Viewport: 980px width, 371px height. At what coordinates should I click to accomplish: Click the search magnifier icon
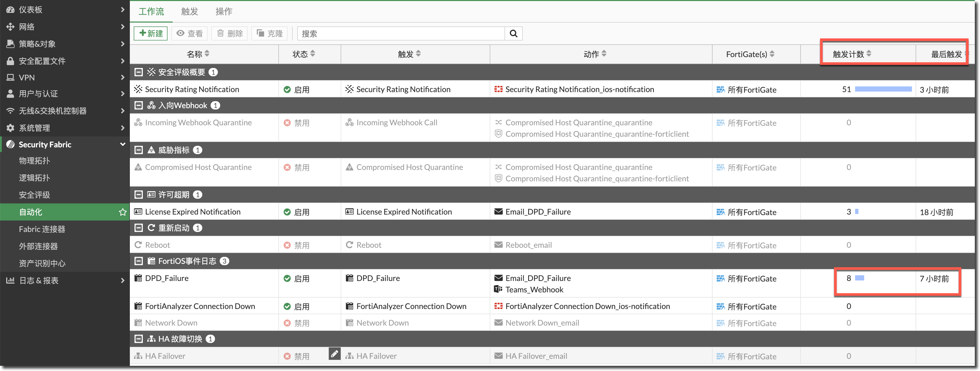513,33
